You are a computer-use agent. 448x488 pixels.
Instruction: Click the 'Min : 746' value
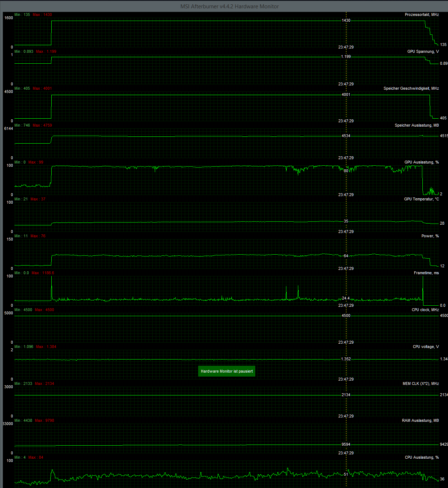(x=22, y=126)
